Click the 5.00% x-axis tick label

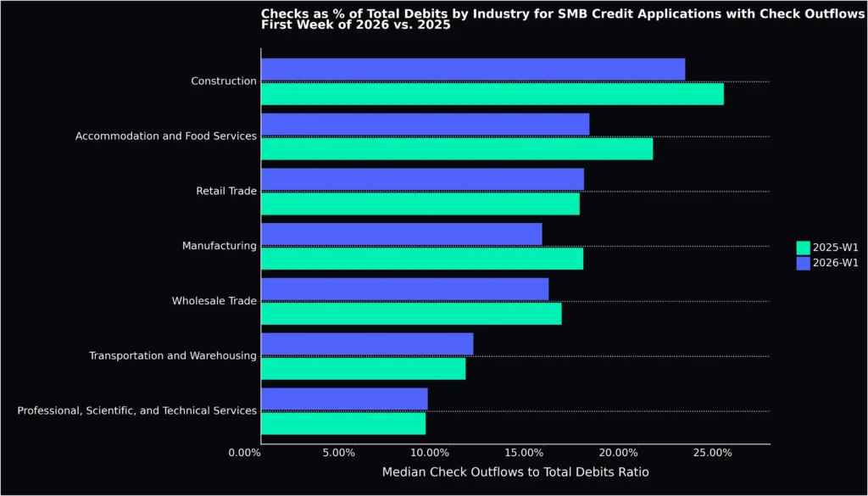click(339, 453)
